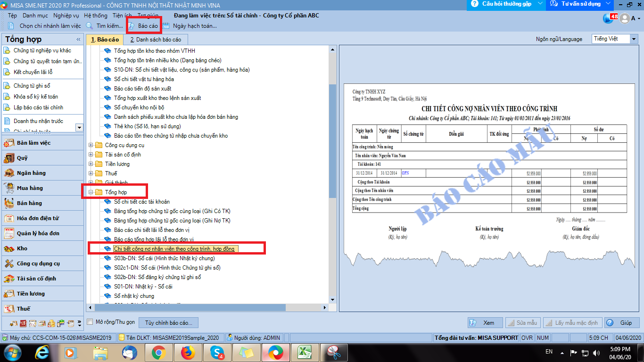Viewport: 644px width, 362px height.
Task: Open the Nghiệp vụ menu
Action: 66,16
